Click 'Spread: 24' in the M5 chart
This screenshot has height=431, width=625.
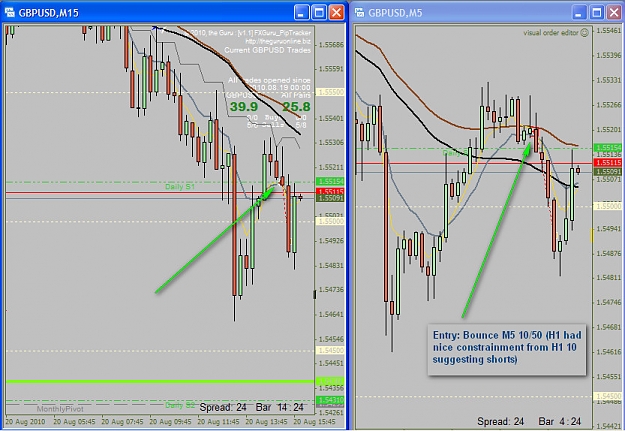pos(500,421)
